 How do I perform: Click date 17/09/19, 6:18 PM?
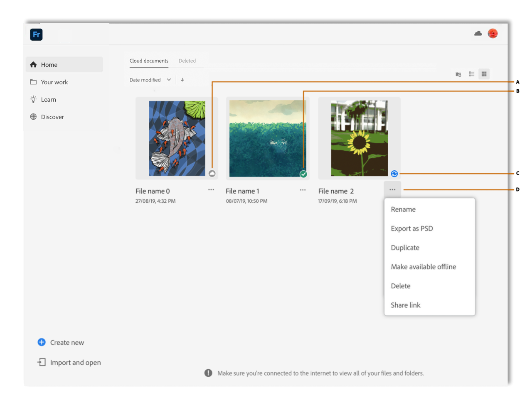click(x=337, y=201)
